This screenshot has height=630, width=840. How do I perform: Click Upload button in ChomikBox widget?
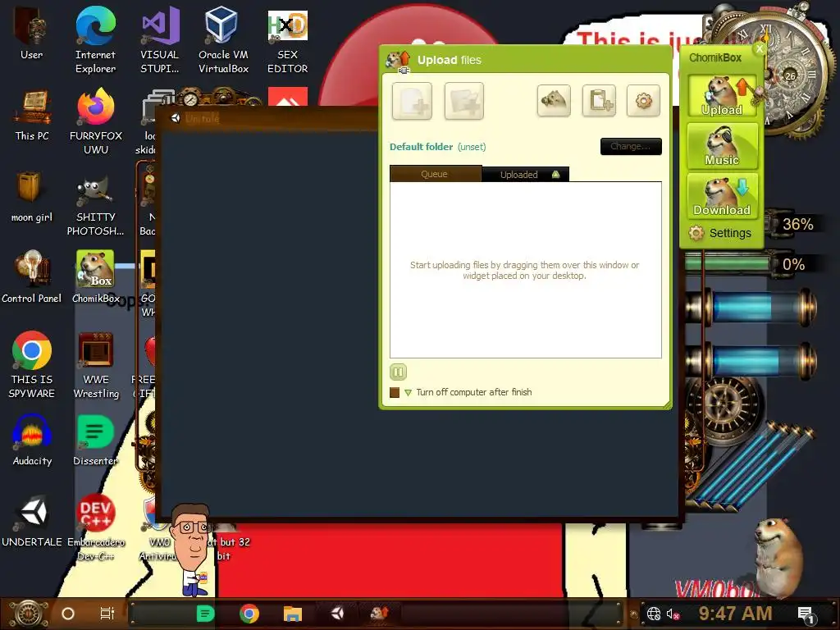pos(722,96)
